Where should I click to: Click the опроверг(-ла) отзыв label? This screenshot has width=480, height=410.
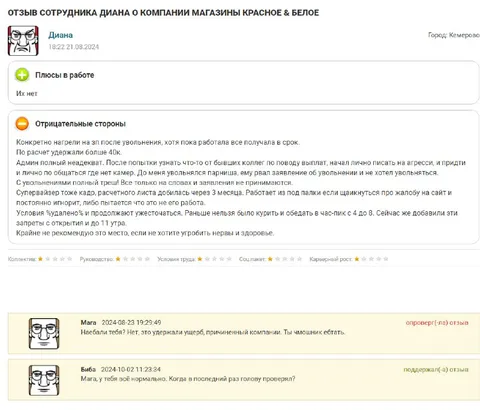(437, 323)
